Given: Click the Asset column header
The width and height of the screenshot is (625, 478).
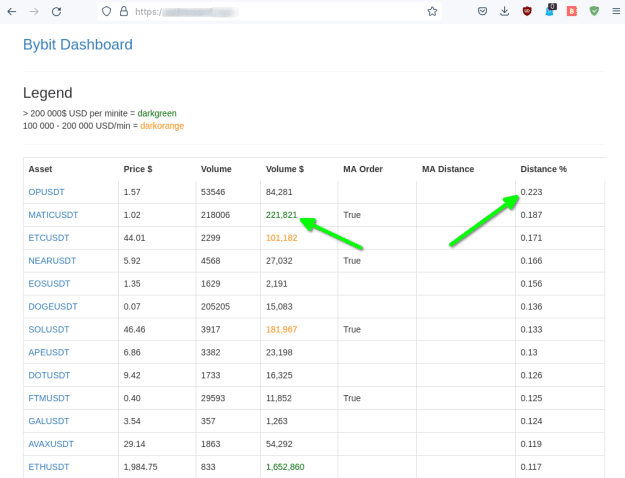Looking at the screenshot, I should (40, 169).
